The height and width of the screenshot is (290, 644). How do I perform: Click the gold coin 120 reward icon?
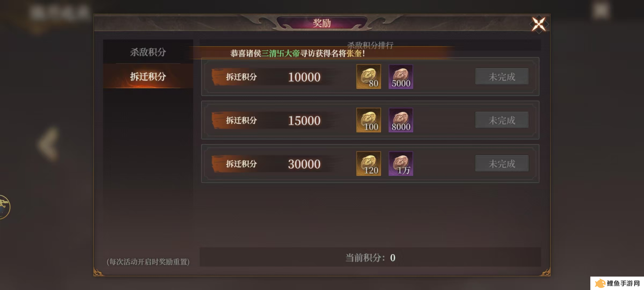click(x=368, y=164)
